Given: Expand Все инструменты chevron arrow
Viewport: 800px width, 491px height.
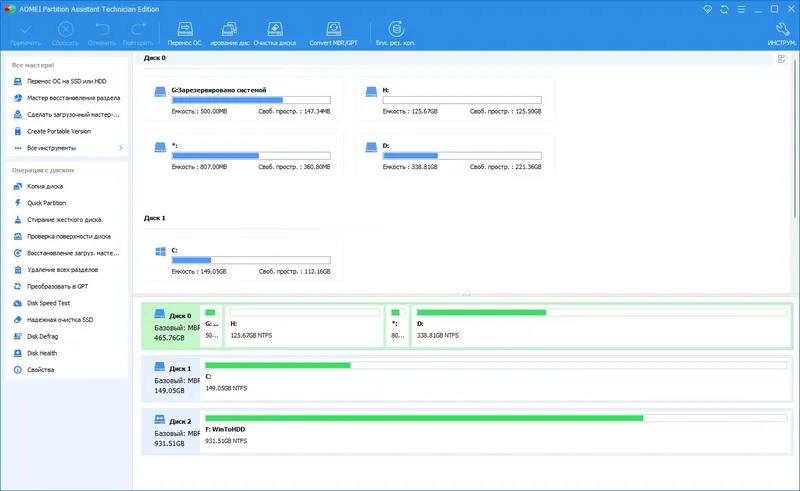Looking at the screenshot, I should pyautogui.click(x=121, y=148).
